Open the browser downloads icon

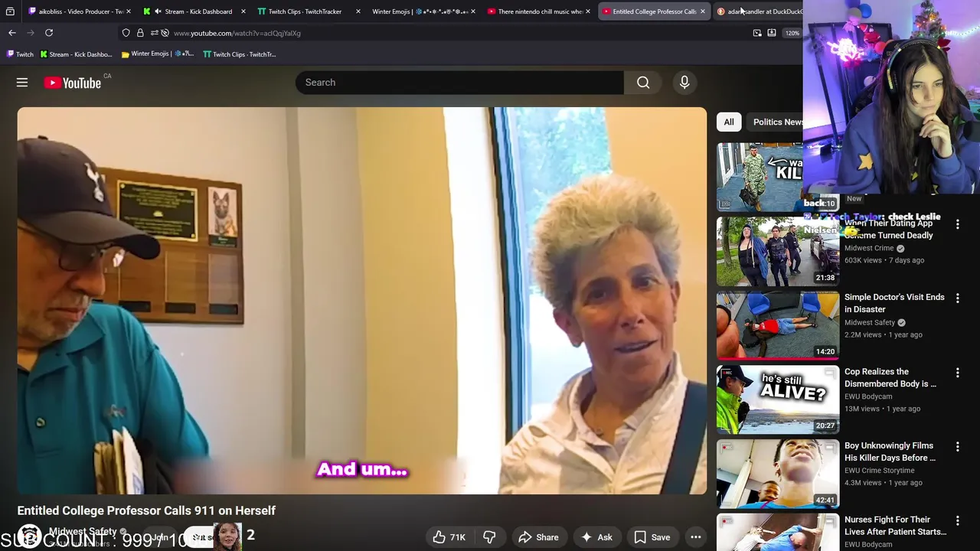tap(772, 33)
